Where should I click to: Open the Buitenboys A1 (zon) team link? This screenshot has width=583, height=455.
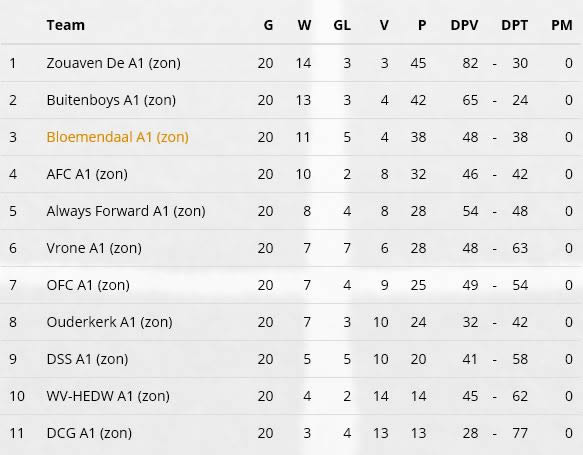pyautogui.click(x=111, y=100)
